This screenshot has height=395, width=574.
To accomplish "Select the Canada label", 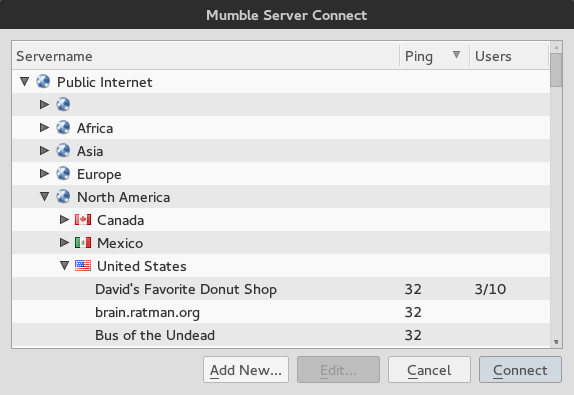I will pos(120,220).
